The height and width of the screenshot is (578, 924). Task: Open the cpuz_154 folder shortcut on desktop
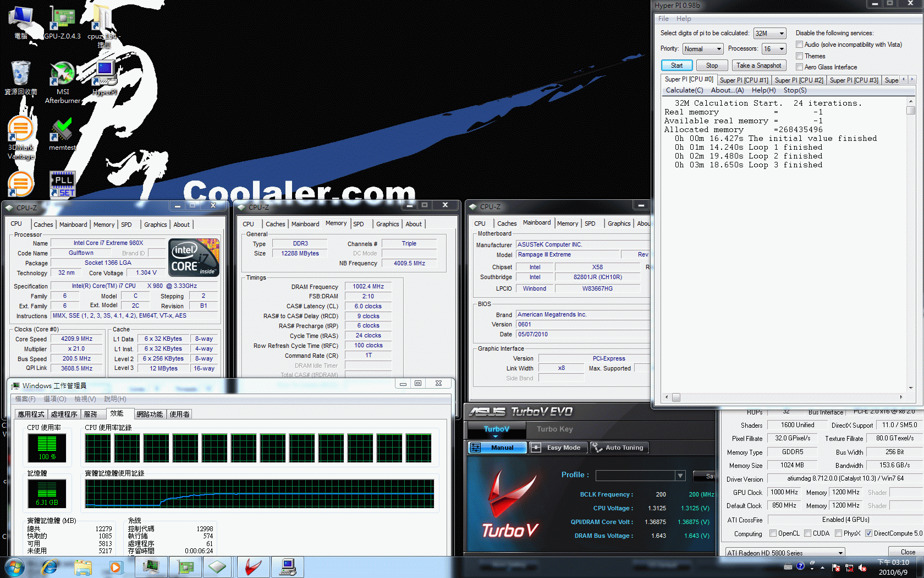[x=103, y=26]
